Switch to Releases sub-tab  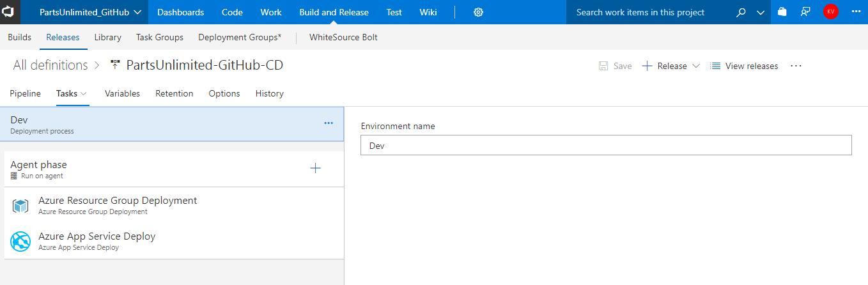63,37
